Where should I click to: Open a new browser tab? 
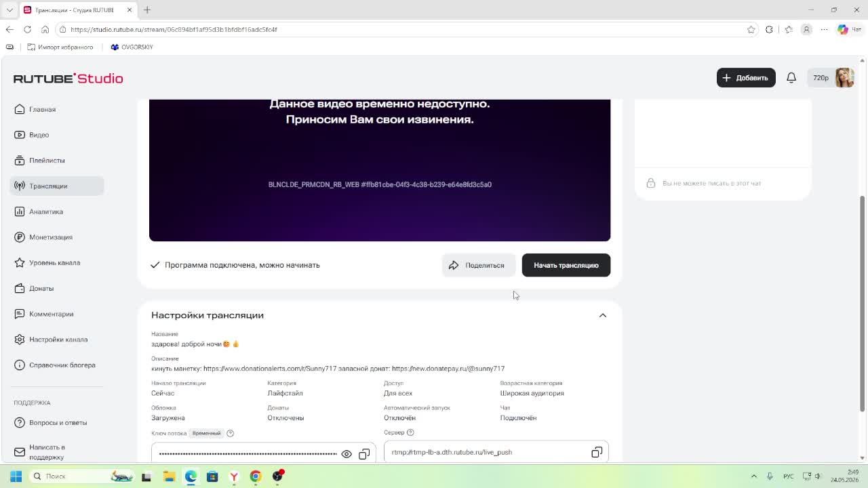(147, 10)
